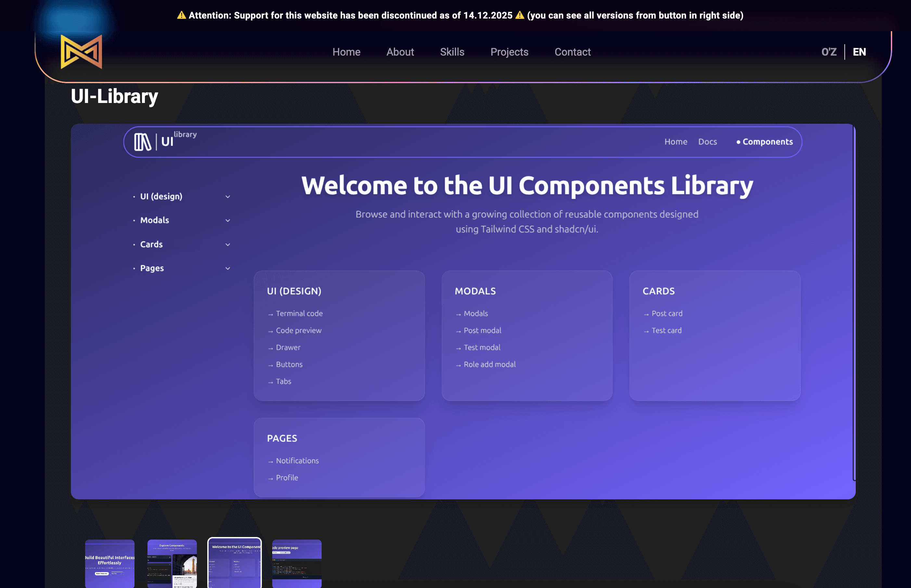Open the Notifications page link
Image resolution: width=911 pixels, height=588 pixels.
(x=297, y=461)
